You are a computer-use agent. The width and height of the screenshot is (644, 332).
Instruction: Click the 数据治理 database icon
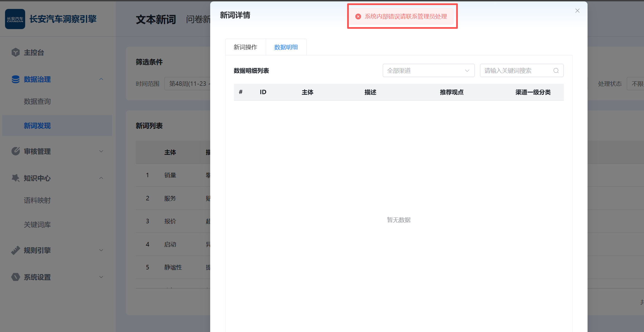[16, 79]
